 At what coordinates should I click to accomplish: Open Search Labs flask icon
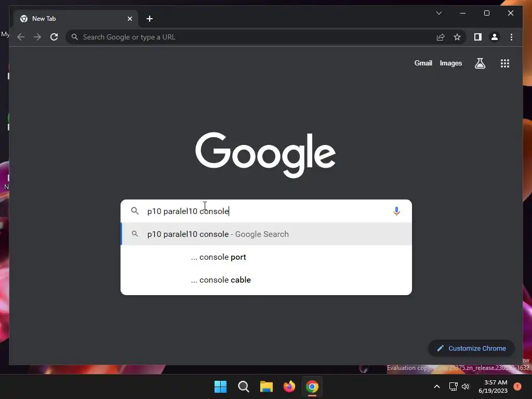pos(480,63)
